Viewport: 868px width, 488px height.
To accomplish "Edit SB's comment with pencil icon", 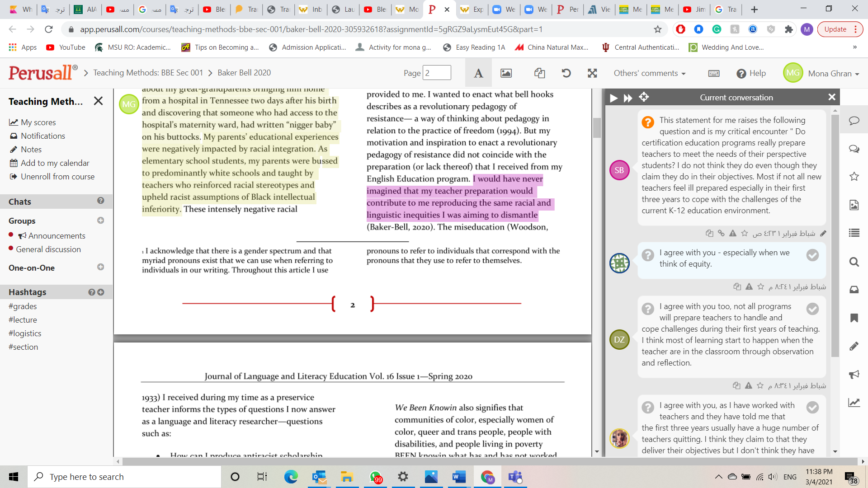I will pos(823,234).
